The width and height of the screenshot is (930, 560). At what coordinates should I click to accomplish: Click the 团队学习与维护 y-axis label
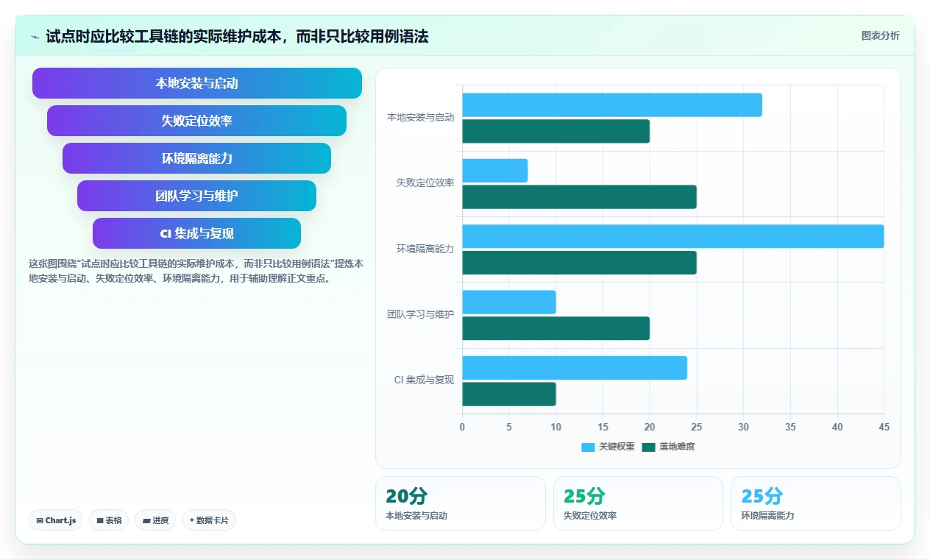click(420, 314)
